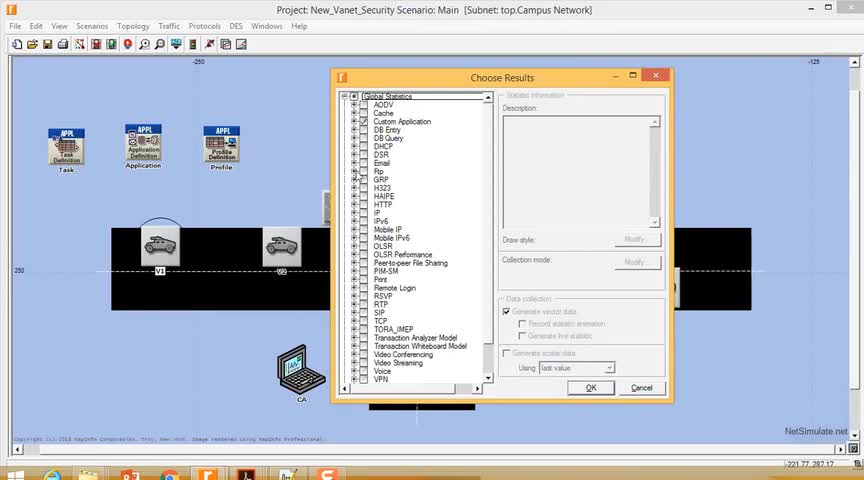864x480 pixels.
Task: Click the red map marker toolbar icon
Action: 128,44
